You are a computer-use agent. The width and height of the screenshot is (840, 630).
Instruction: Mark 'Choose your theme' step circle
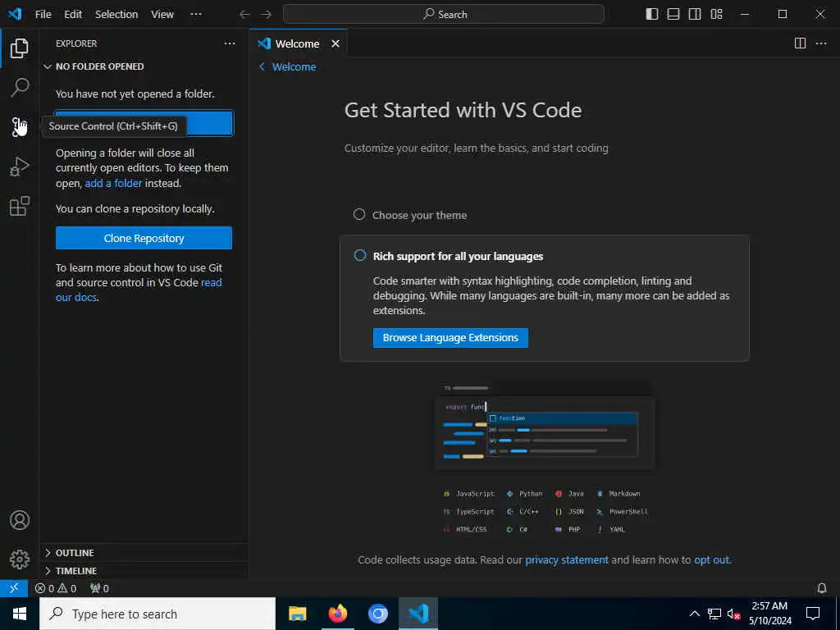tap(359, 214)
